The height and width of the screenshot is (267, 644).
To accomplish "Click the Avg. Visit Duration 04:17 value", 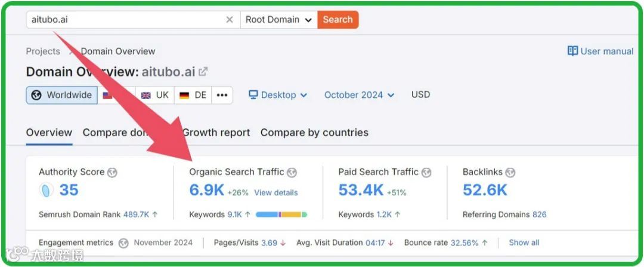I will (375, 243).
